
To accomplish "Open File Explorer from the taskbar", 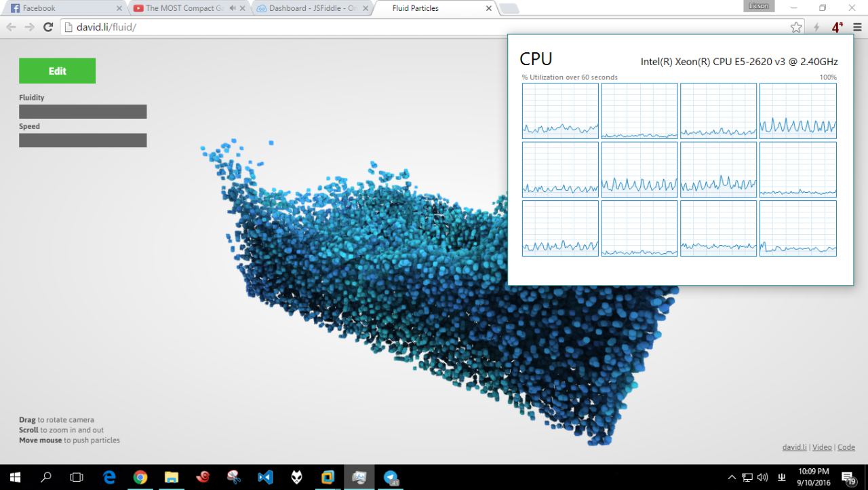I will click(171, 477).
